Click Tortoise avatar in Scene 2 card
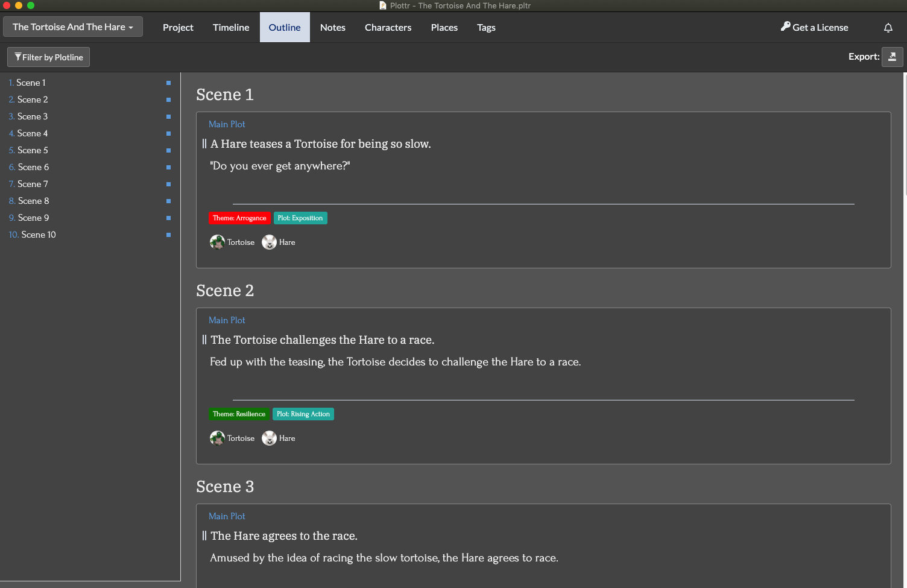 (x=217, y=438)
